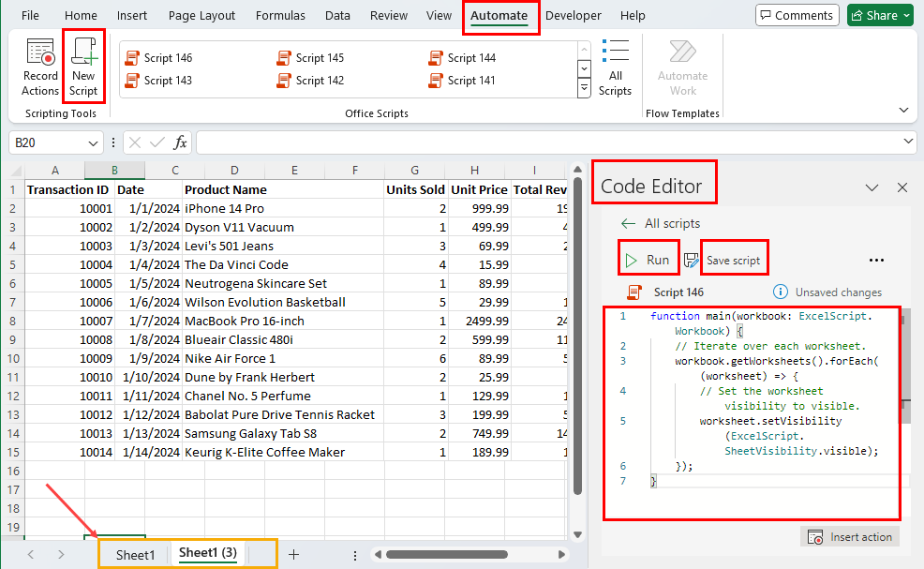Select column D header
The image size is (924, 569).
234,171
